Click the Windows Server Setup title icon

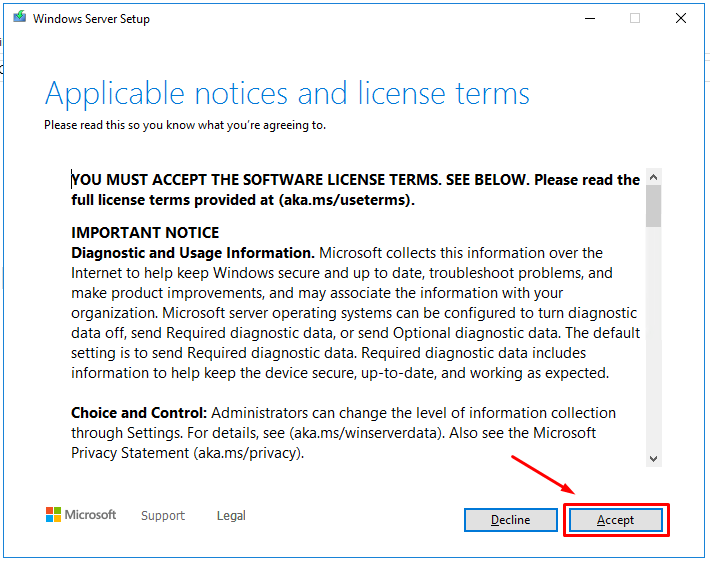(x=19, y=18)
